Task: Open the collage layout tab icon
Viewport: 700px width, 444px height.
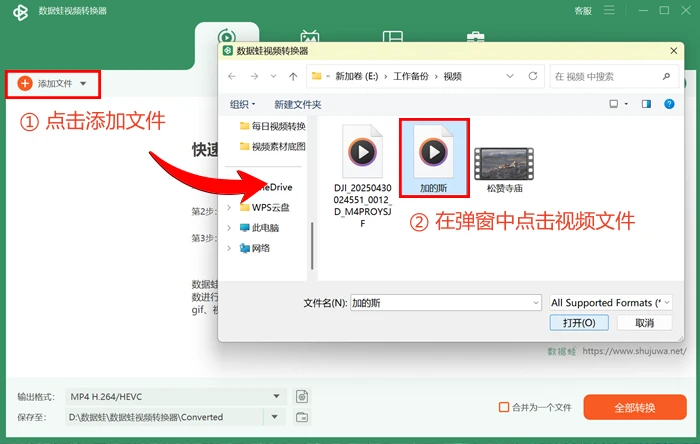Action: (x=393, y=37)
